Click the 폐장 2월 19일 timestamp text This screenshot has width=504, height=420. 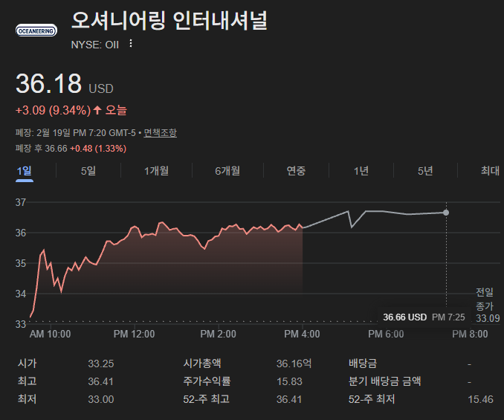point(76,133)
